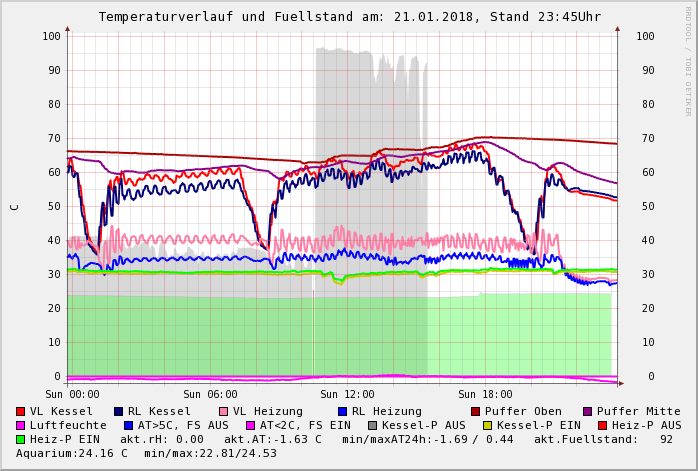Click the red VL Kessel legend swatch

pyautogui.click(x=21, y=411)
